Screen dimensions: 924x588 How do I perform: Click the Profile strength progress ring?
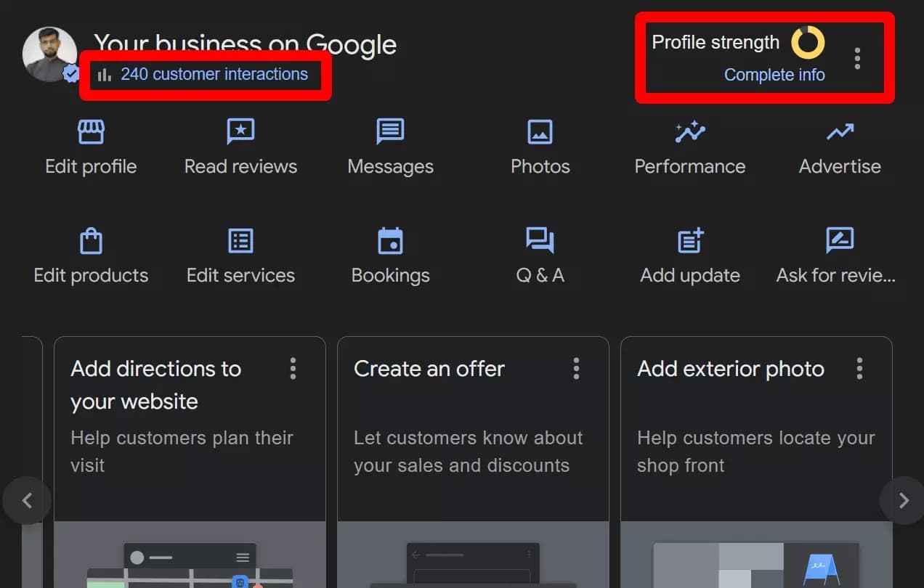click(808, 42)
